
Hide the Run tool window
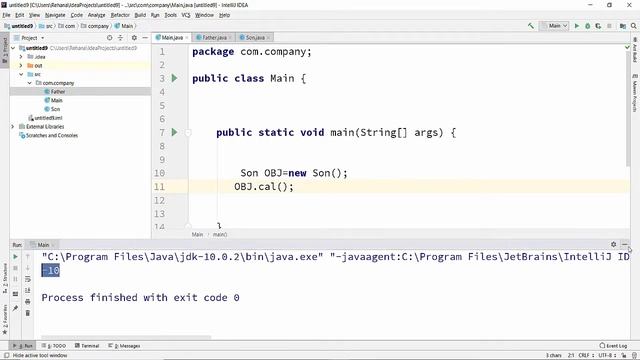point(624,244)
